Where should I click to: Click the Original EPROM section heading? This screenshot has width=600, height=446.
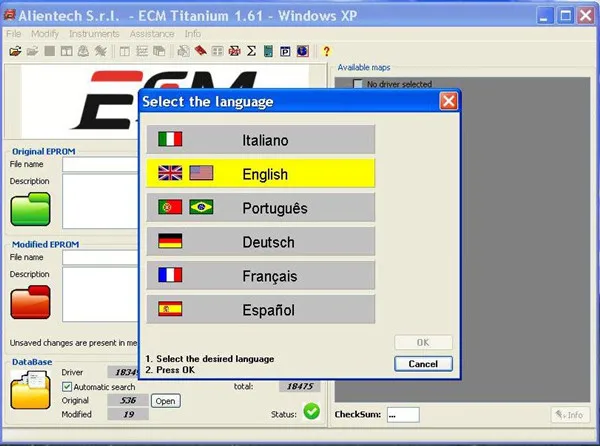(x=44, y=151)
